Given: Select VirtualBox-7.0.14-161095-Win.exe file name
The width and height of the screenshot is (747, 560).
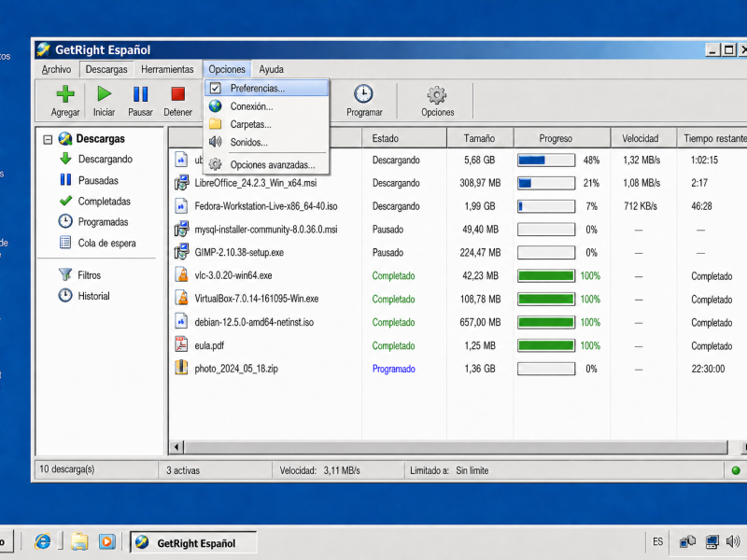Looking at the screenshot, I should tap(256, 299).
